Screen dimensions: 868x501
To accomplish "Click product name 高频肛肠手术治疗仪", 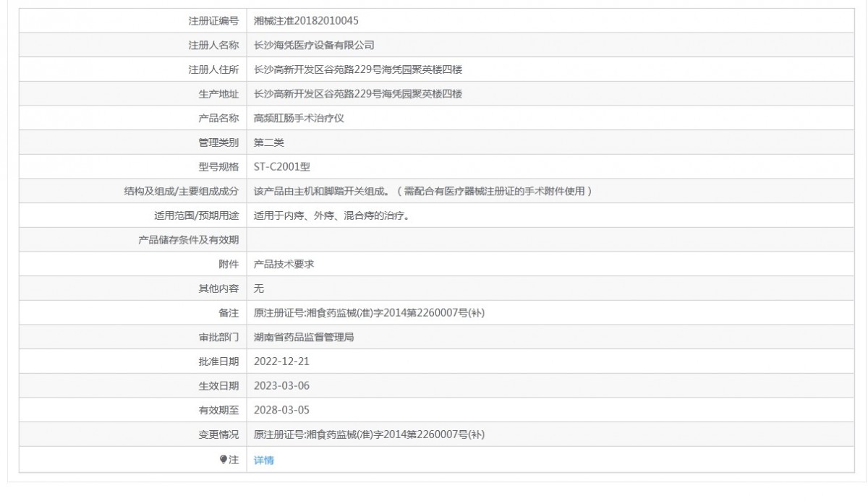I will (299, 118).
